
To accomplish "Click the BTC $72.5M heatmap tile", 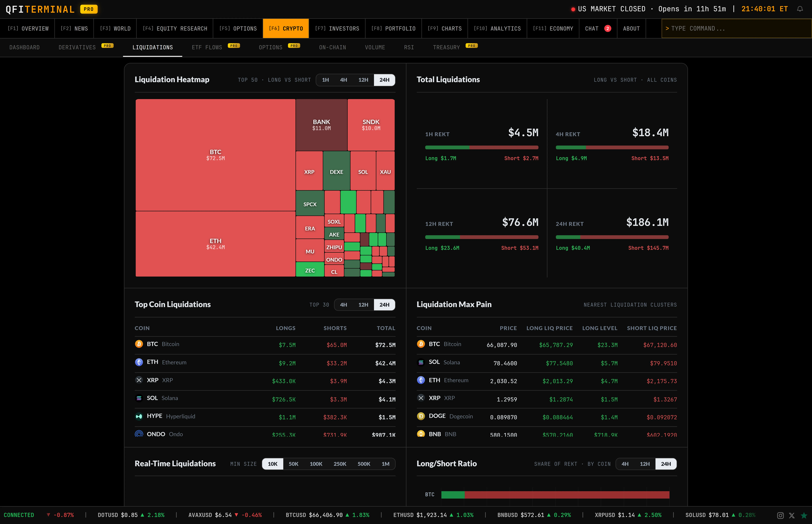I will tap(216, 155).
